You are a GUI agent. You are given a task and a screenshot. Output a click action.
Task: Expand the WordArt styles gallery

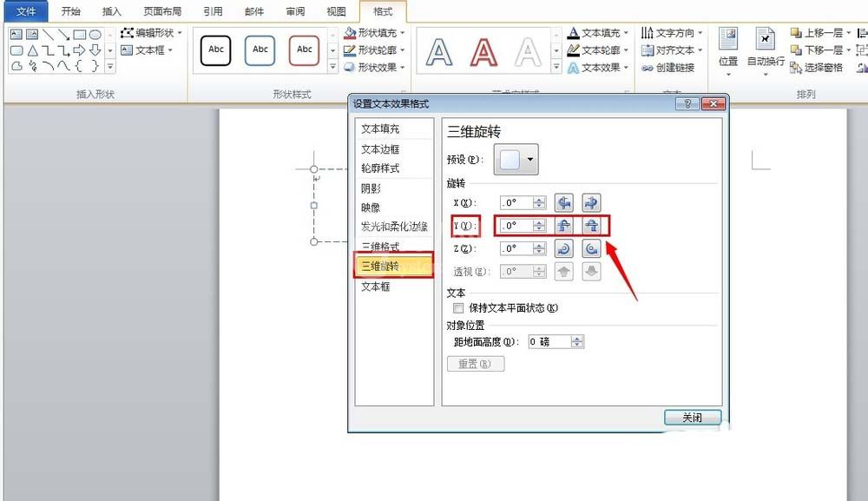coord(556,67)
